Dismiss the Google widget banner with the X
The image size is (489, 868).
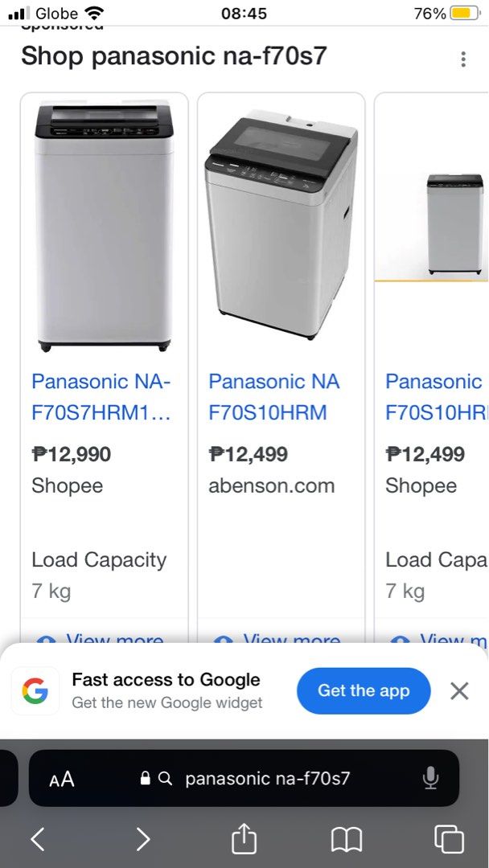pos(459,690)
